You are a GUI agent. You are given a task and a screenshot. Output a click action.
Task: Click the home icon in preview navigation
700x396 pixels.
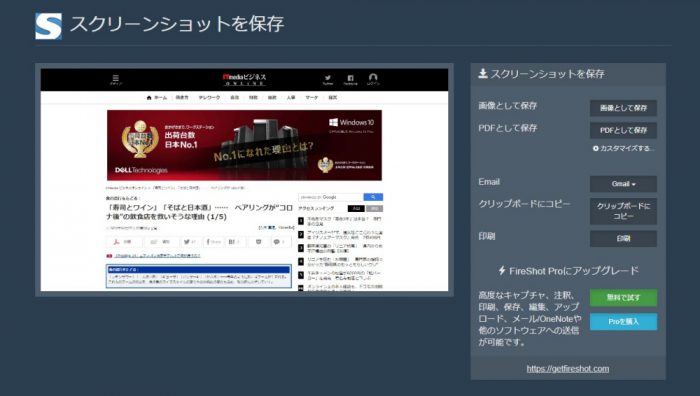149,97
